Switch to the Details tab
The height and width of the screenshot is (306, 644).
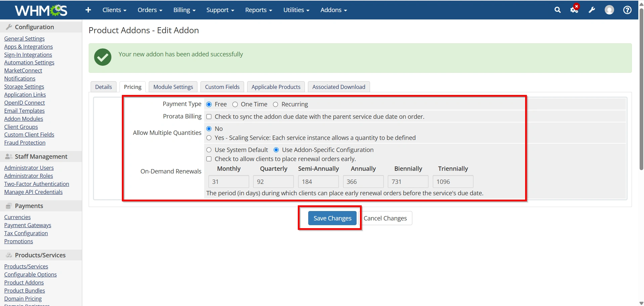[x=103, y=87]
